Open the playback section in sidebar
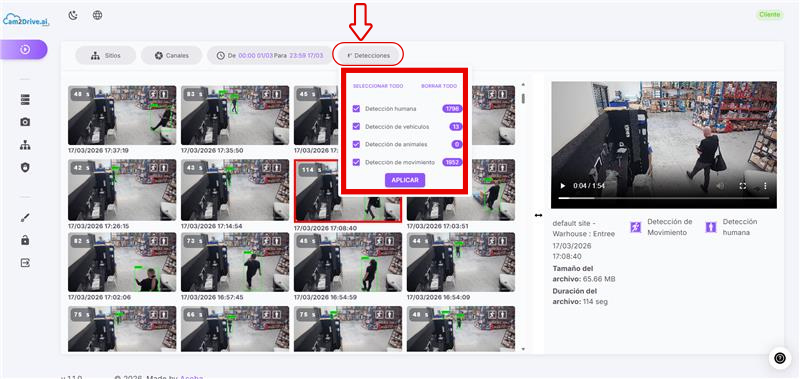The width and height of the screenshot is (800, 379). tap(24, 49)
